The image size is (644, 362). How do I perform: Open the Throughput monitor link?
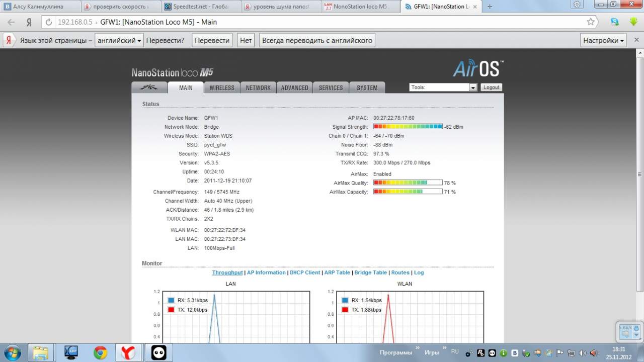227,273
